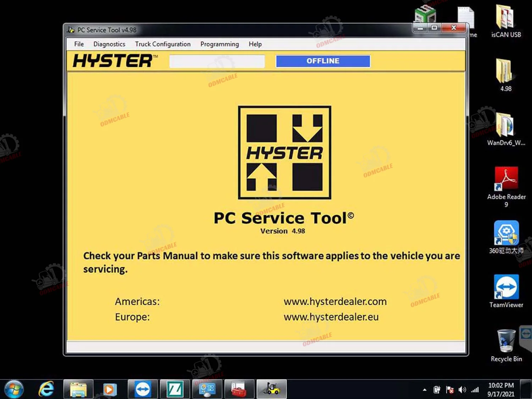Open Internet Explorer from the taskbar
Screen dimensions: 532x399
coord(46,389)
